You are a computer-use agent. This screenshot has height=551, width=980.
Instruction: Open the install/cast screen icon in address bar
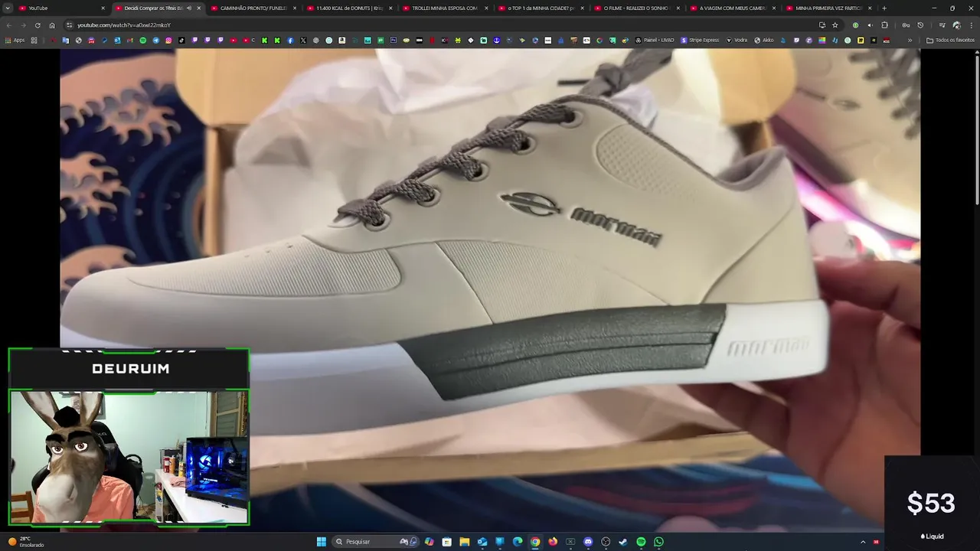822,24
